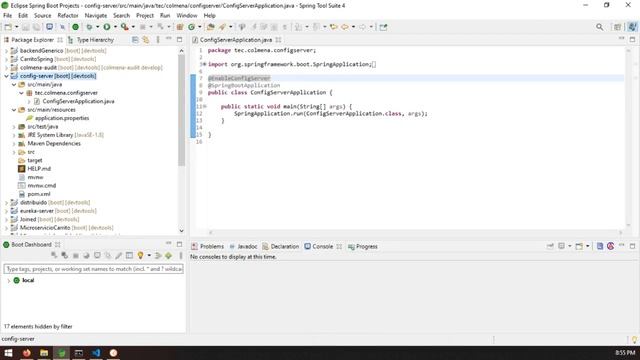Click the green Boot Dashboard toolbar button
This screenshot has height=360, width=640.
click(76, 27)
